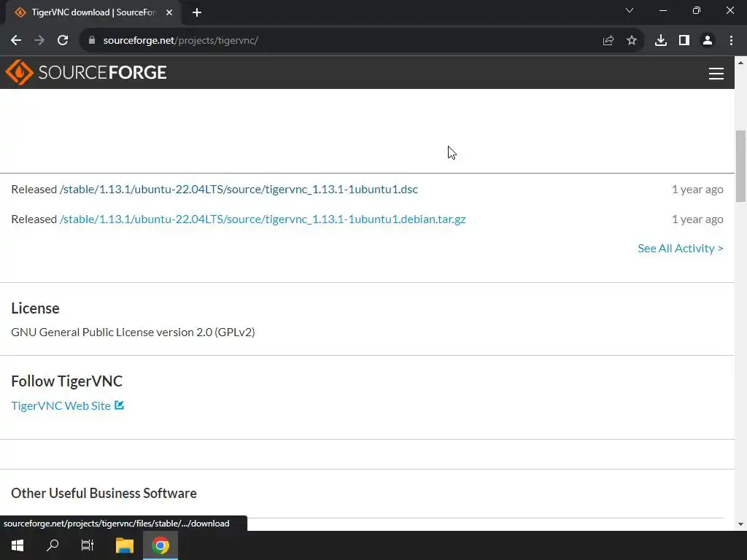This screenshot has height=560, width=747.
Task: Open the Windows Start menu
Action: 18,545
